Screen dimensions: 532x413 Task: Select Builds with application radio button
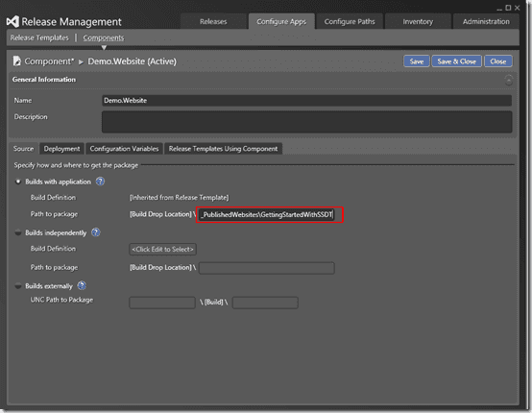18,182
